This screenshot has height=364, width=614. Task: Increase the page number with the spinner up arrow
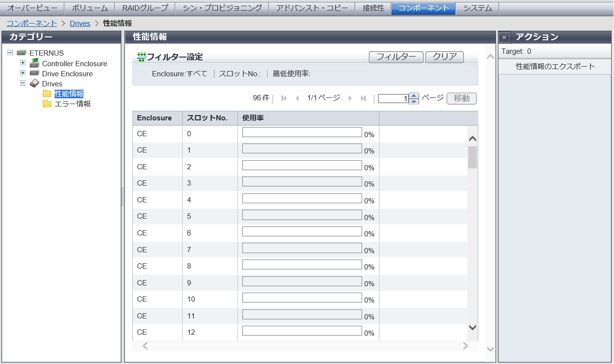point(414,95)
